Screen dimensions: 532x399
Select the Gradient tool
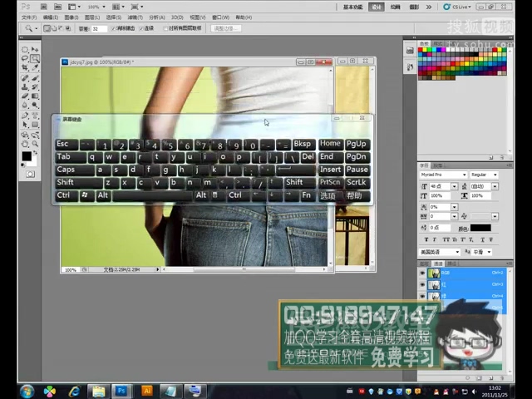tap(35, 96)
